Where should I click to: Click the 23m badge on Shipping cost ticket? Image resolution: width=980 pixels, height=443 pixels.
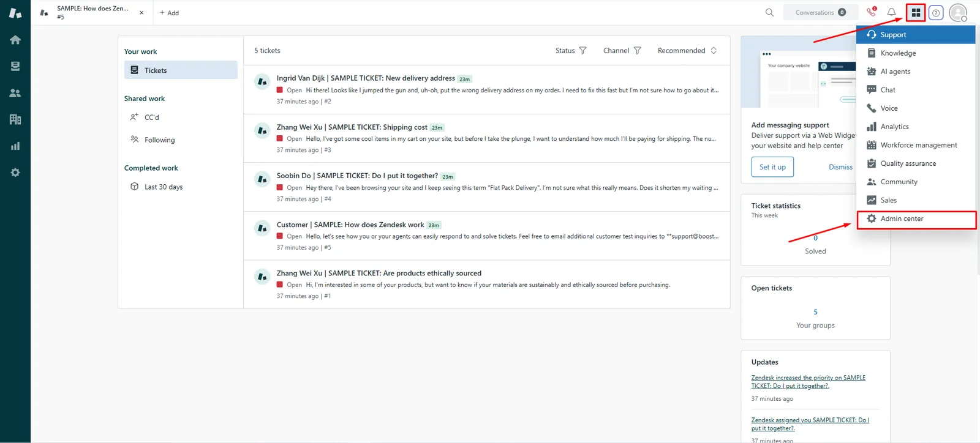click(437, 128)
